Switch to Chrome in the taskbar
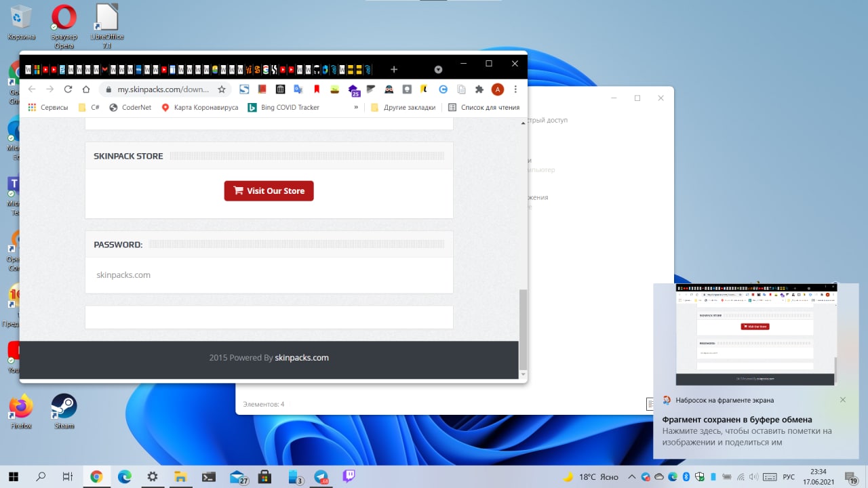The image size is (868, 488). pyautogui.click(x=96, y=476)
